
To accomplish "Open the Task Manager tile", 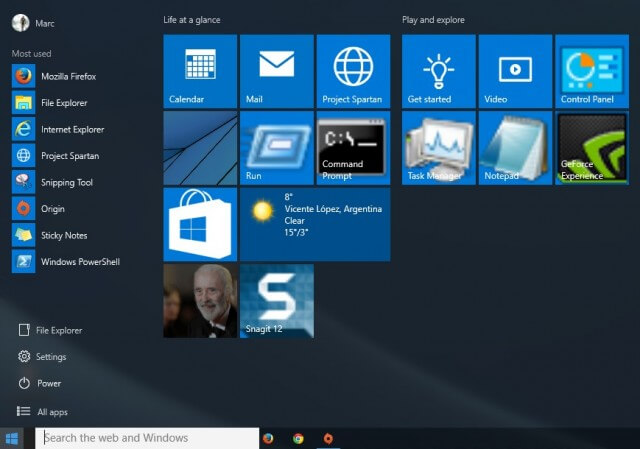I will 439,148.
